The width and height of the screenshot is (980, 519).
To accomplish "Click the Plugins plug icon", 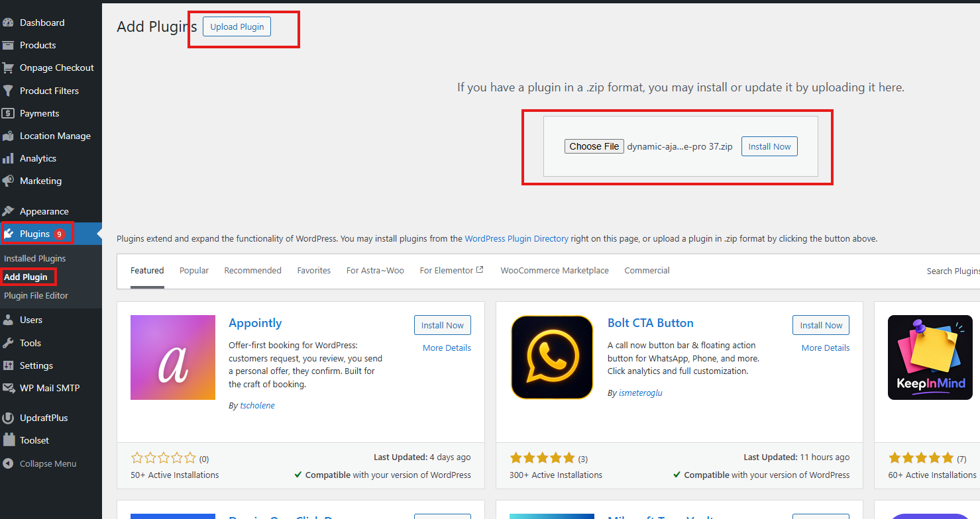I will (x=9, y=234).
